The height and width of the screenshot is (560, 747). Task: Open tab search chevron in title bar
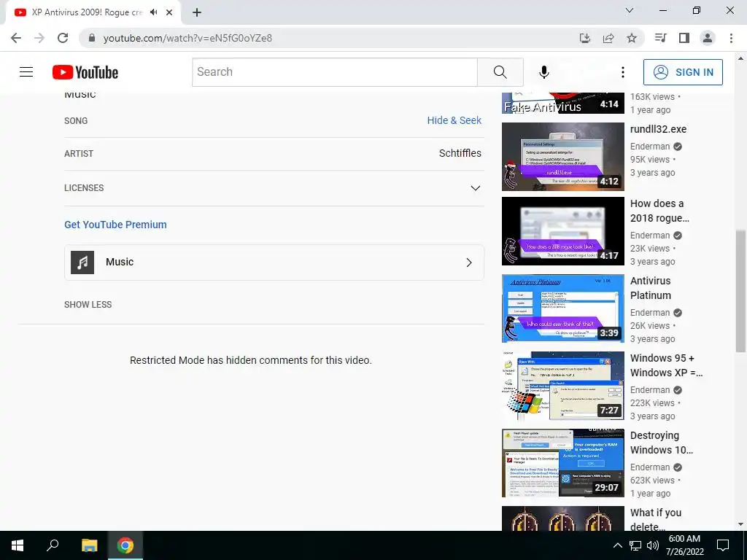pos(630,10)
